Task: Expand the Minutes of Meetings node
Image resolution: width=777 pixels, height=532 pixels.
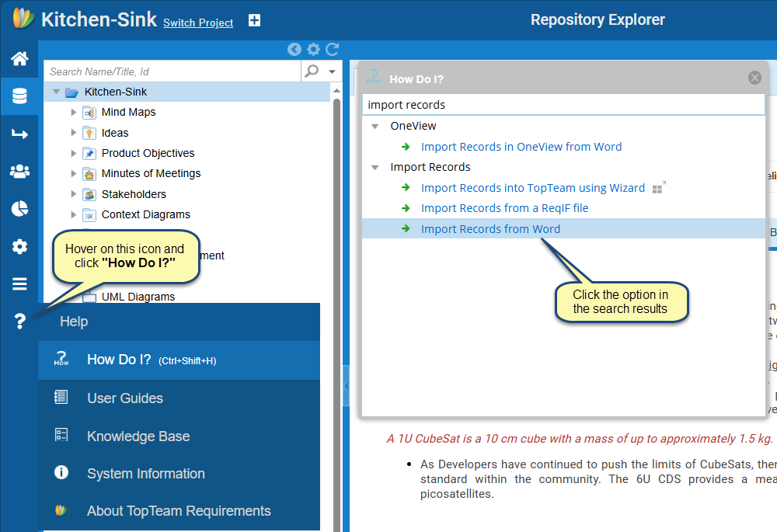Action: (x=73, y=174)
